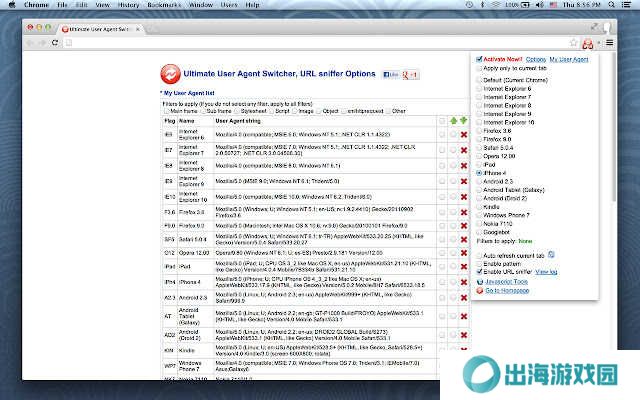Move selected agent up with green arrow
Image resolution: width=640 pixels, height=400 pixels.
pos(453,121)
